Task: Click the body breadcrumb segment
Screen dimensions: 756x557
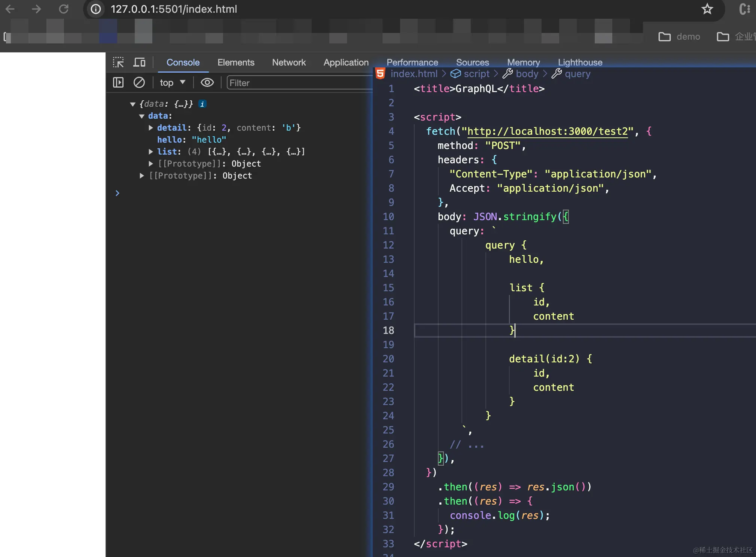Action: tap(527, 74)
